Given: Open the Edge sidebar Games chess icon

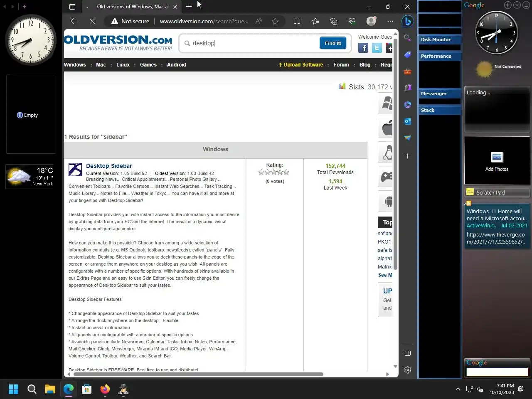Looking at the screenshot, I should (x=408, y=88).
